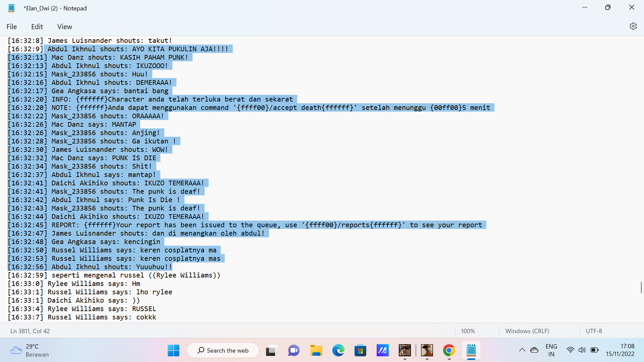Click line 'Daichi Akihiko says: ))'
This screenshot has width=644, height=362.
[x=73, y=300]
